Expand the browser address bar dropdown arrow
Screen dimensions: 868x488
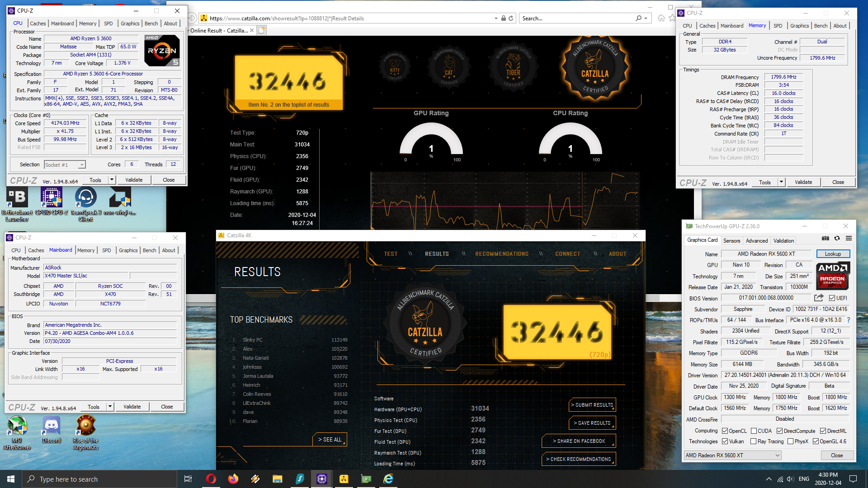pyautogui.click(x=496, y=19)
